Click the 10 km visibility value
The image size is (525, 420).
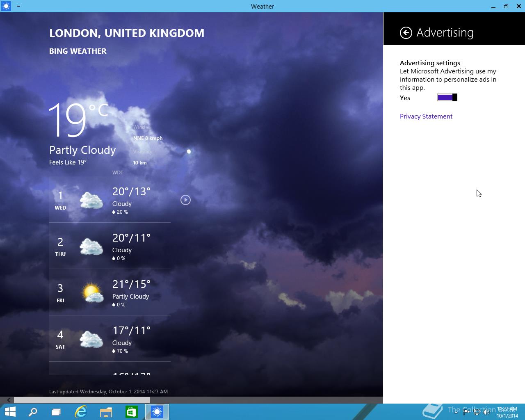coord(140,163)
